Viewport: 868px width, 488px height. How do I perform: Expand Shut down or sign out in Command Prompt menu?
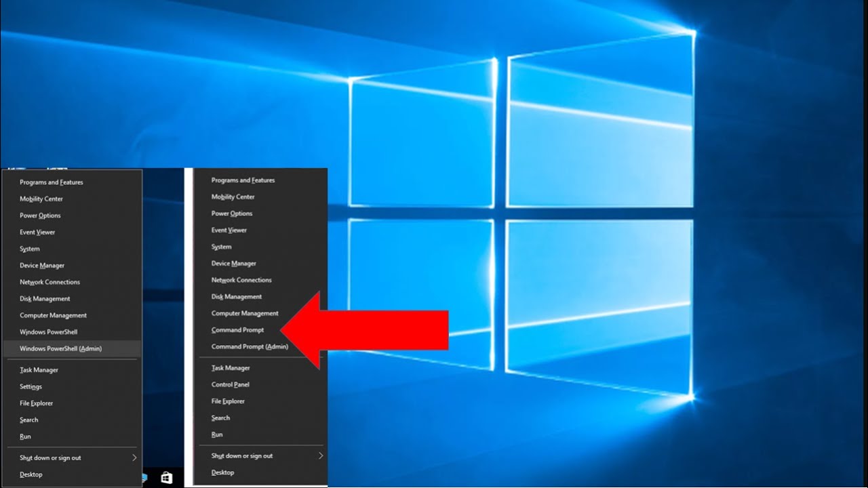pyautogui.click(x=261, y=456)
